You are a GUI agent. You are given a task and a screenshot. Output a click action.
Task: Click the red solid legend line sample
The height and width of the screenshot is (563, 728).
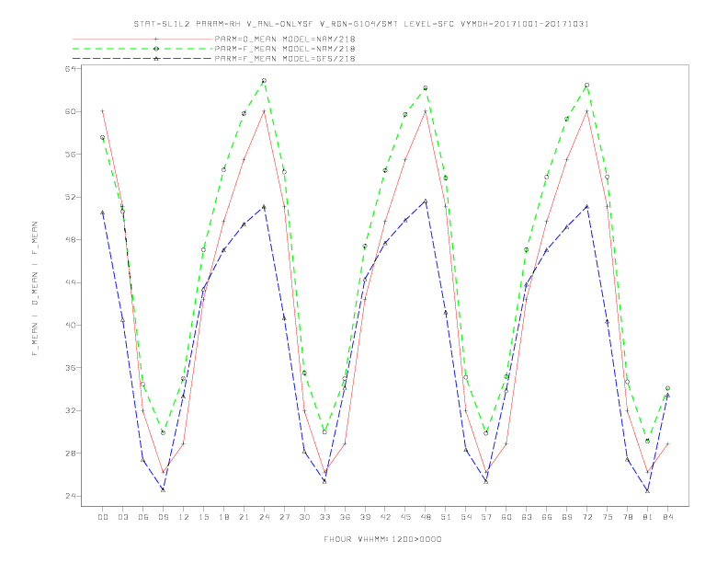coord(142,39)
